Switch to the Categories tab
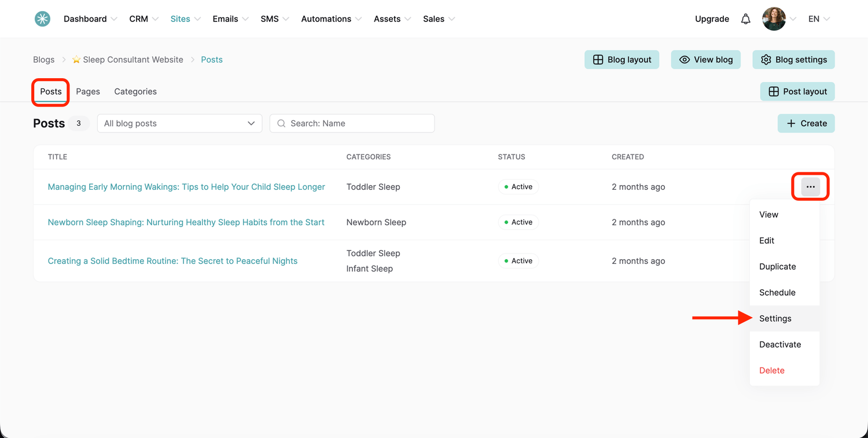868x438 pixels. (135, 91)
